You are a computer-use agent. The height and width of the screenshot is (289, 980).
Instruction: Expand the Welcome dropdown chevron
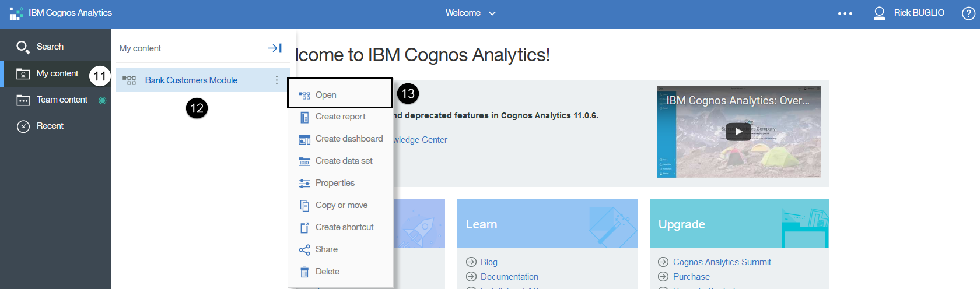pos(492,13)
